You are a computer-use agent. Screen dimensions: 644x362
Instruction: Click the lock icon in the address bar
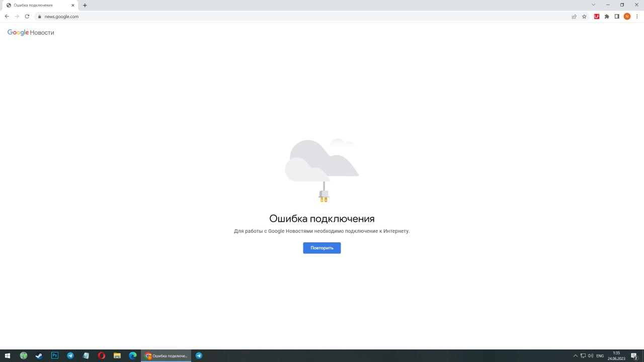(40, 17)
